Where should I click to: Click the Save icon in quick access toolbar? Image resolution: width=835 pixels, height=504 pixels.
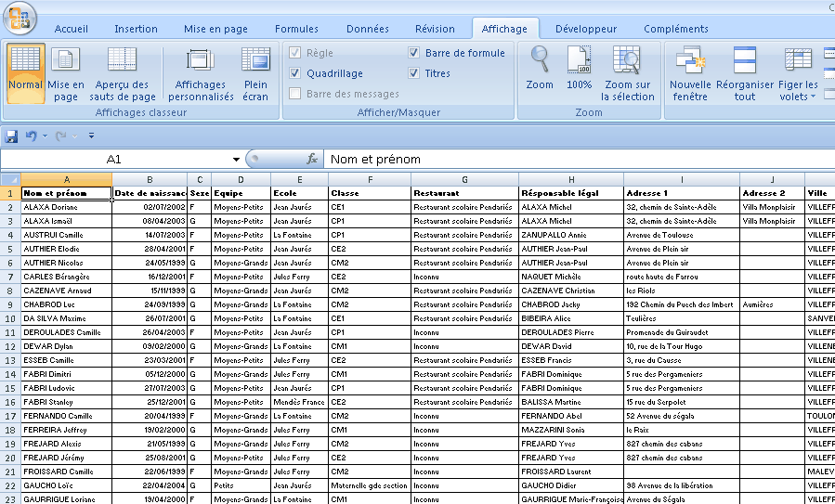[12, 136]
